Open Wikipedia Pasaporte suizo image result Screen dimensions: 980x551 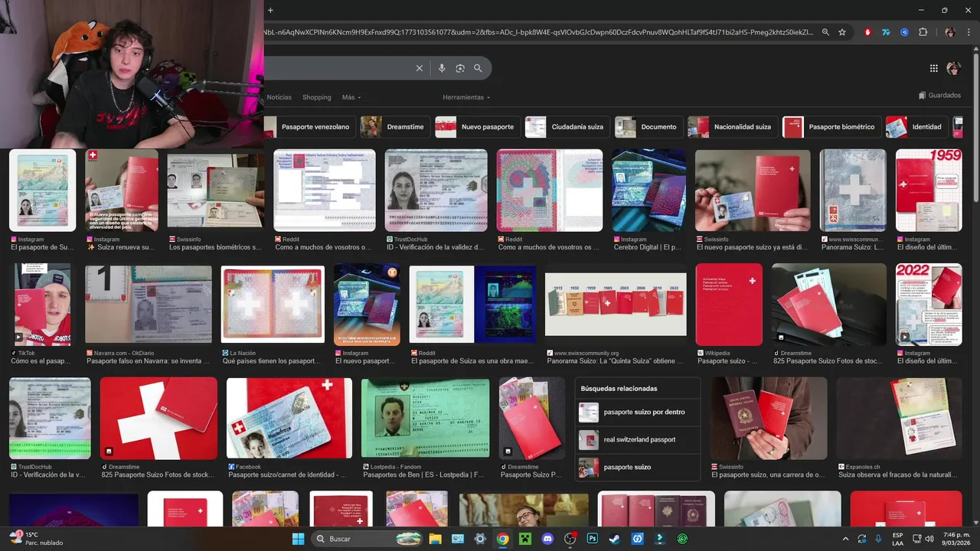point(729,305)
